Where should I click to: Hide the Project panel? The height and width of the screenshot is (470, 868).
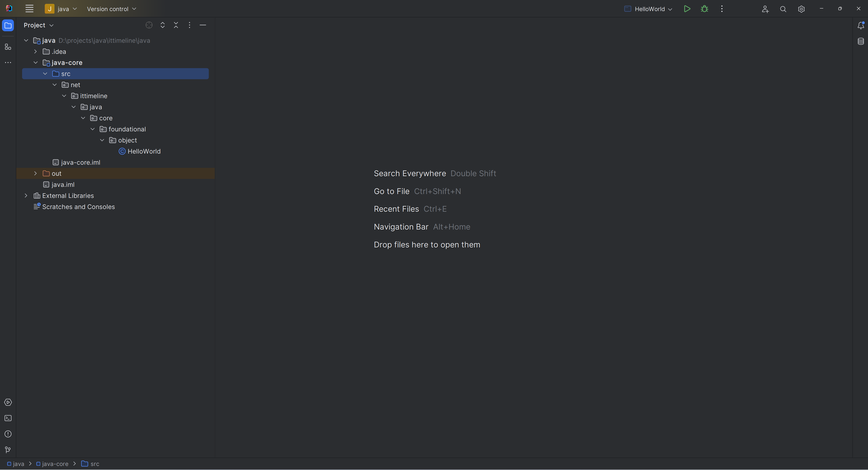pyautogui.click(x=203, y=25)
